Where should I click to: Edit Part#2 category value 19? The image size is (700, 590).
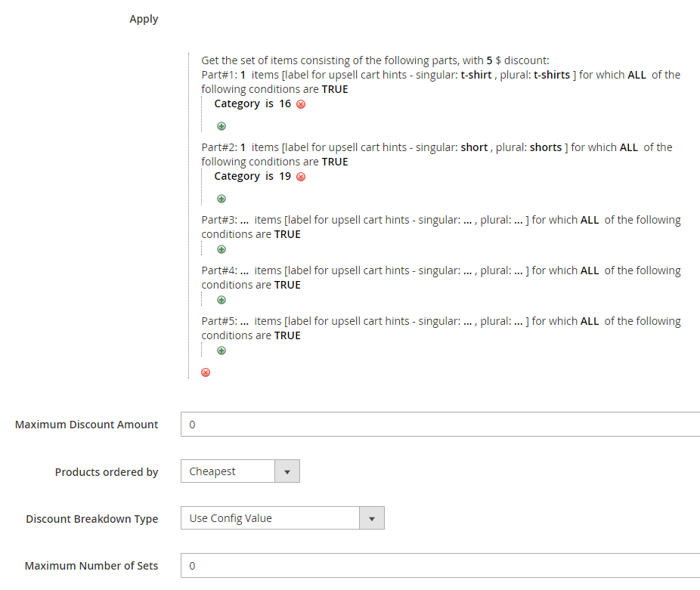(285, 177)
